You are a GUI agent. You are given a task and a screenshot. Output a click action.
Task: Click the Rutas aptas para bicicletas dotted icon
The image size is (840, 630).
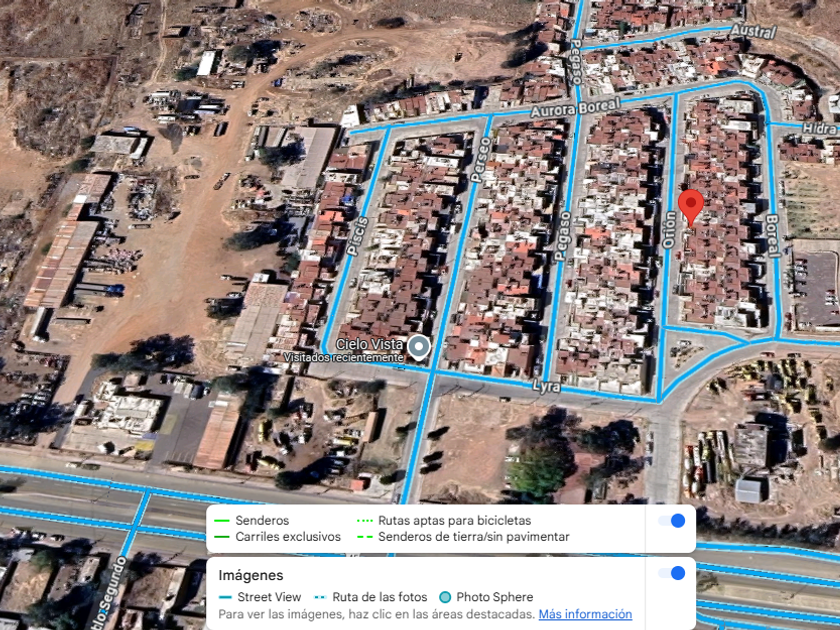tap(364, 521)
